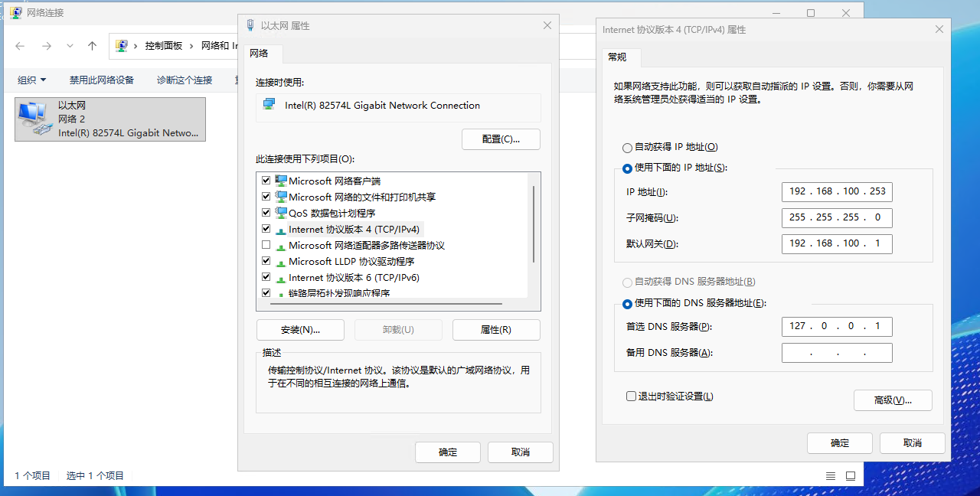Screen dimensions: 980x496
Task: Switch to large icons view in status bar
Action: pyautogui.click(x=850, y=475)
